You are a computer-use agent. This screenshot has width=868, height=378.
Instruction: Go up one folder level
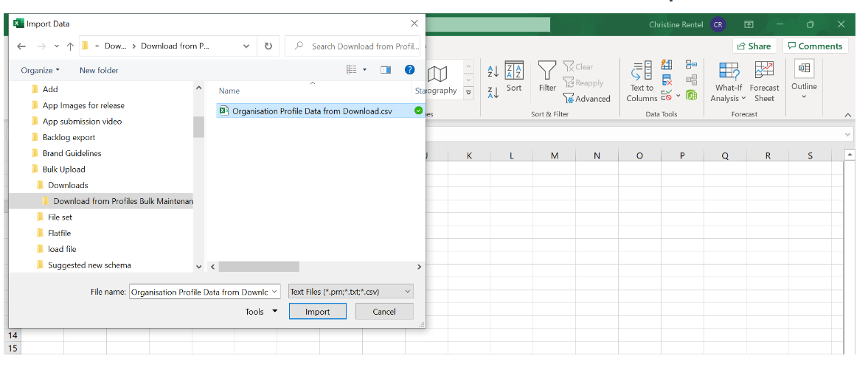point(70,46)
